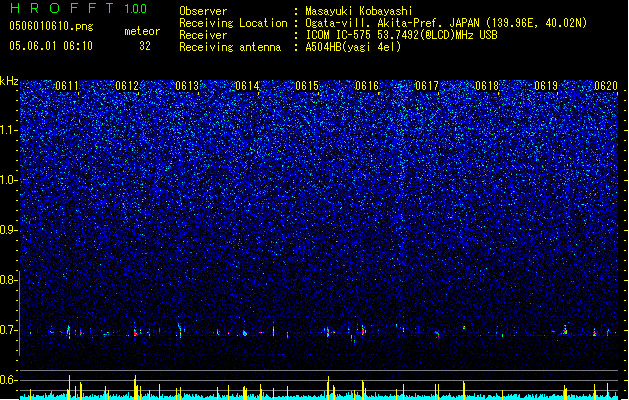Click the 'Receiver' label
This screenshot has height=400, width=629.
[203, 35]
